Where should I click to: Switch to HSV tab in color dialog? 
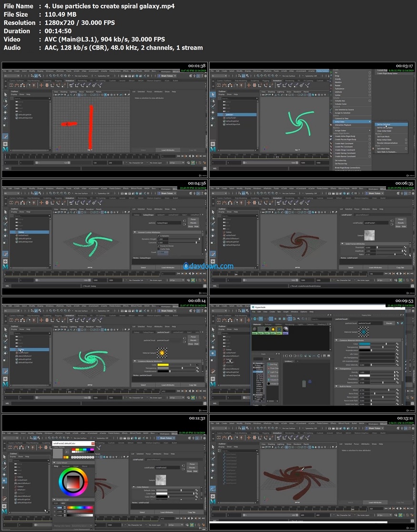[63, 503]
